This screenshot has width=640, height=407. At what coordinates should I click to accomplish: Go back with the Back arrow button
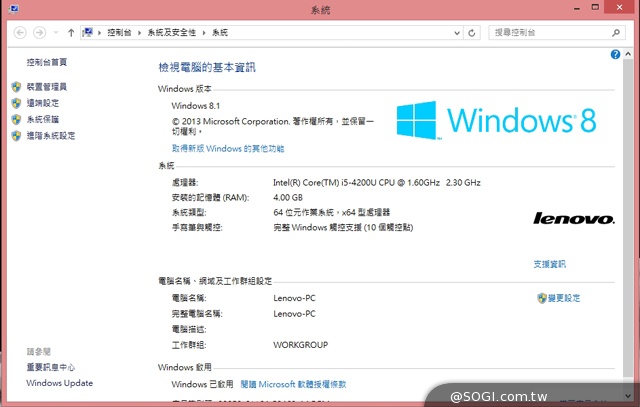tap(20, 33)
